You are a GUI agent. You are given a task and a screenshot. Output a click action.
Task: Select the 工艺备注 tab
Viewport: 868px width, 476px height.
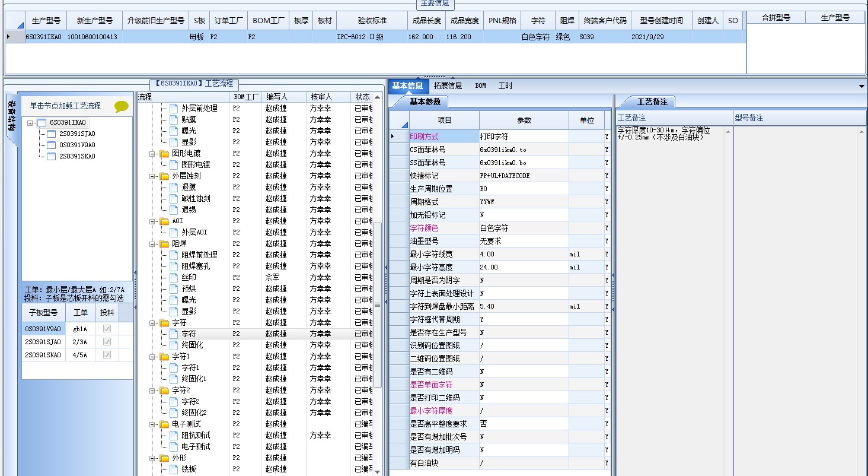tap(652, 102)
